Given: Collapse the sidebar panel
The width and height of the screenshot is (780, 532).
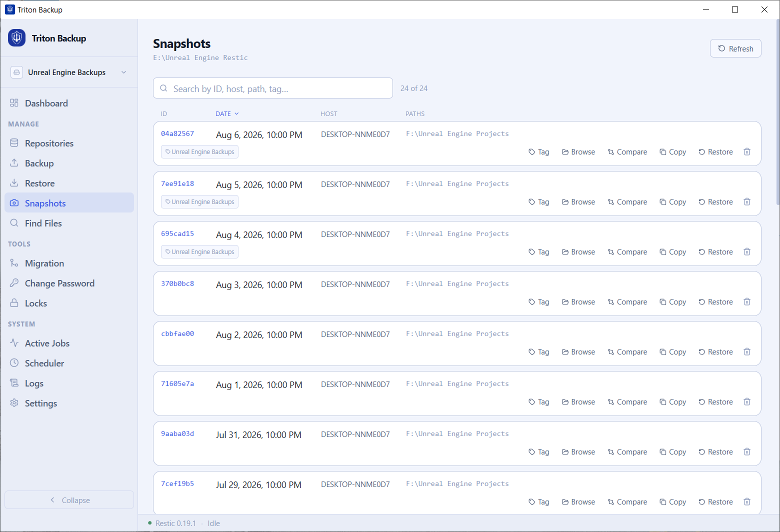Looking at the screenshot, I should [69, 500].
